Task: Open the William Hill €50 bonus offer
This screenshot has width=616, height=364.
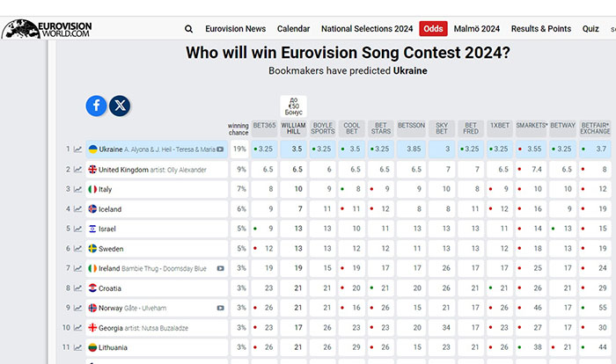Action: 293,107
